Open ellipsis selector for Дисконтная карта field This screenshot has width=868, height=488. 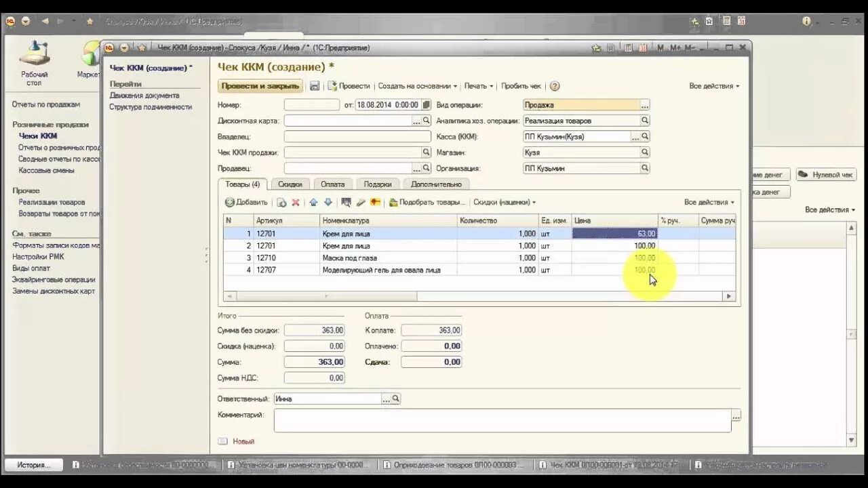(416, 121)
